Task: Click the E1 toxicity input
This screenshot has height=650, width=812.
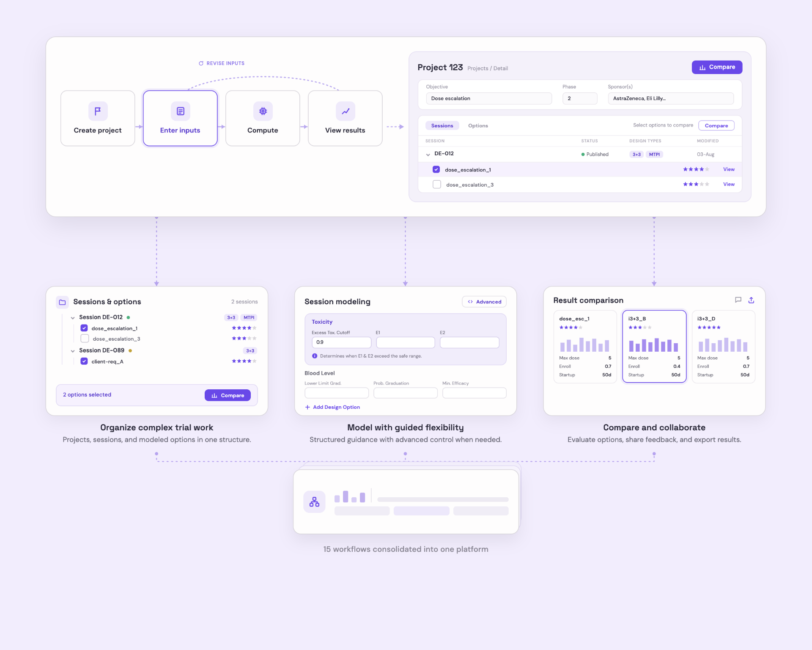Action: [406, 342]
